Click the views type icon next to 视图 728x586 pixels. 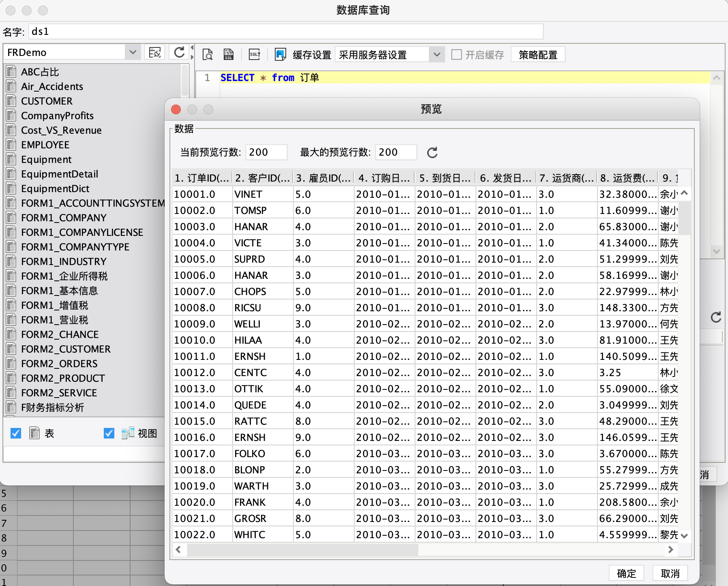[x=128, y=433]
